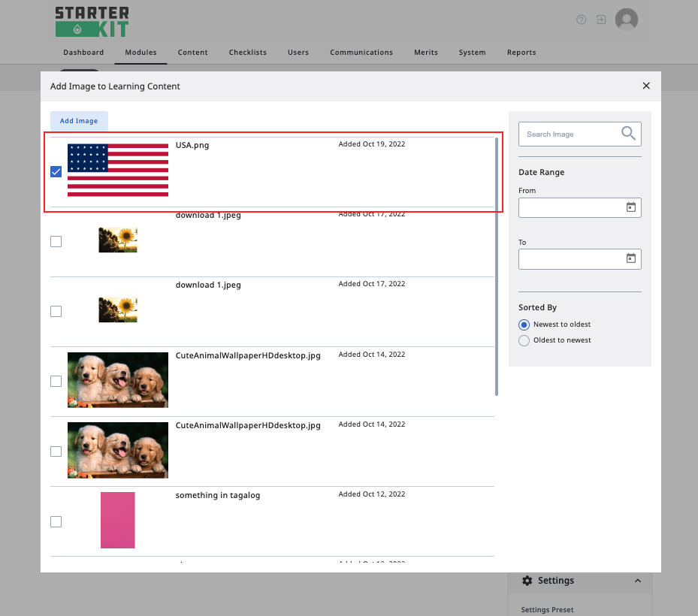Viewport: 698px width, 616px height.
Task: Check the something in tagalog checkbox
Action: [56, 521]
